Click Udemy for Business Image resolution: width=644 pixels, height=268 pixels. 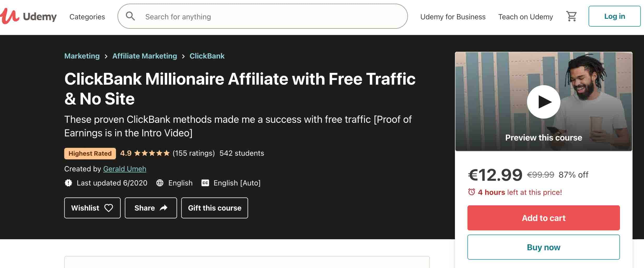(x=453, y=16)
